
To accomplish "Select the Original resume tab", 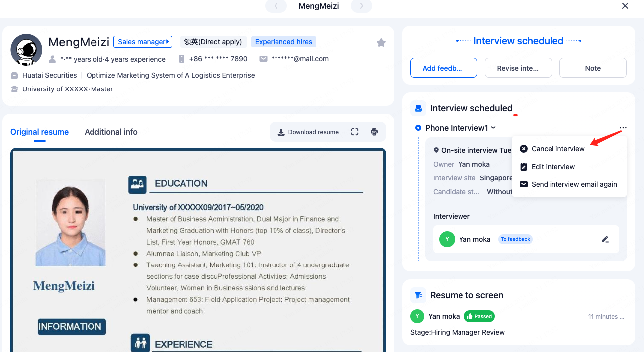I will [x=39, y=132].
